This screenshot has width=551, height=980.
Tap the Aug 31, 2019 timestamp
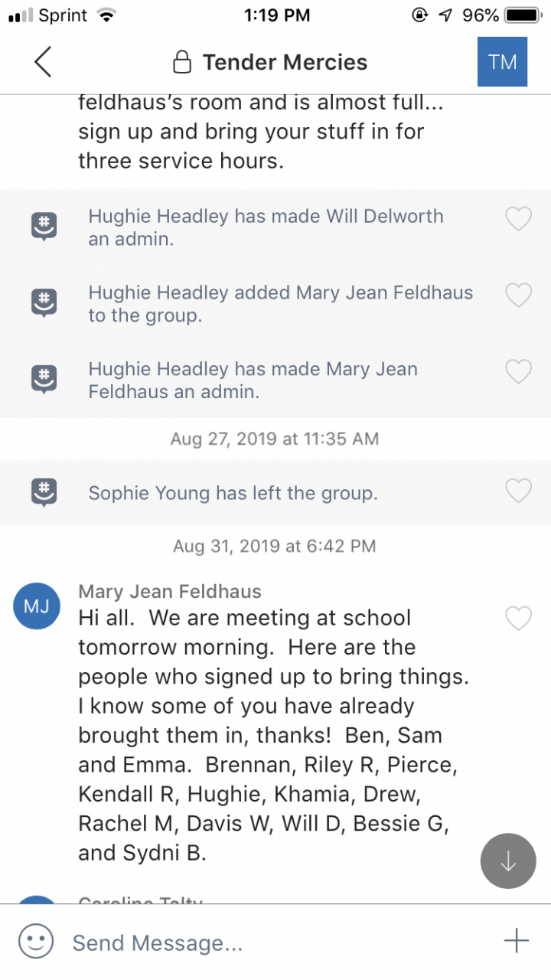click(x=274, y=546)
